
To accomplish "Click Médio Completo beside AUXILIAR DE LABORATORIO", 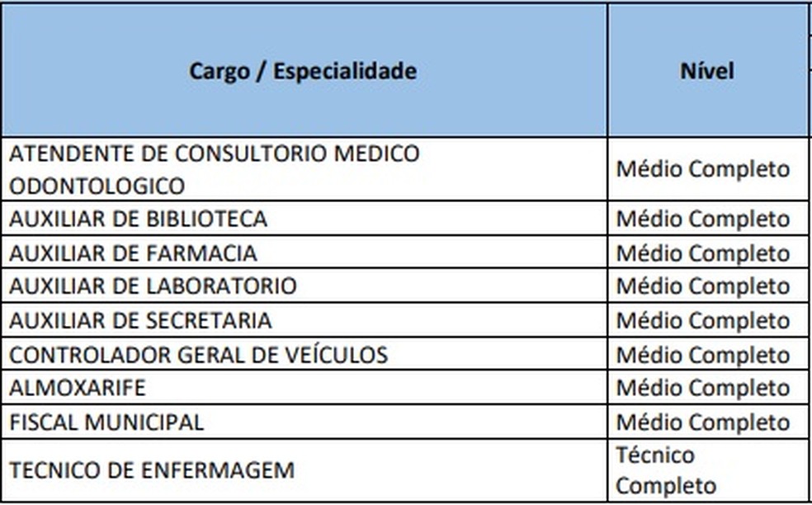I will tap(703, 286).
